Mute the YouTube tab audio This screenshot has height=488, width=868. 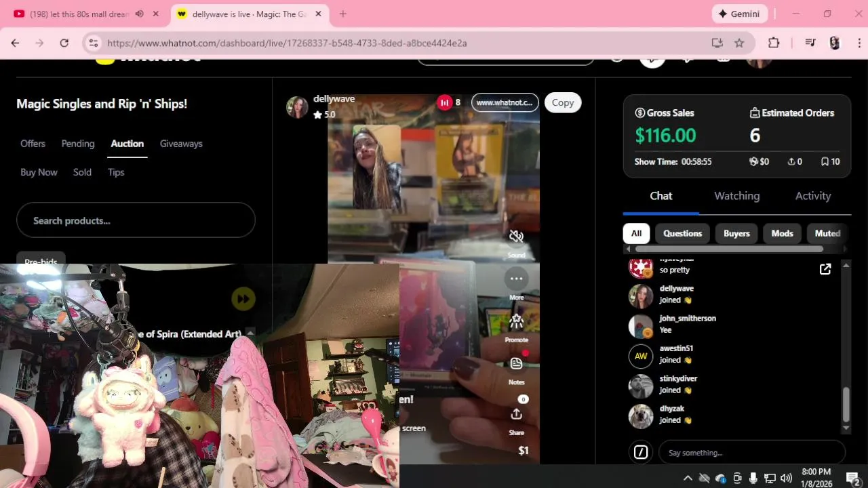pos(139,14)
